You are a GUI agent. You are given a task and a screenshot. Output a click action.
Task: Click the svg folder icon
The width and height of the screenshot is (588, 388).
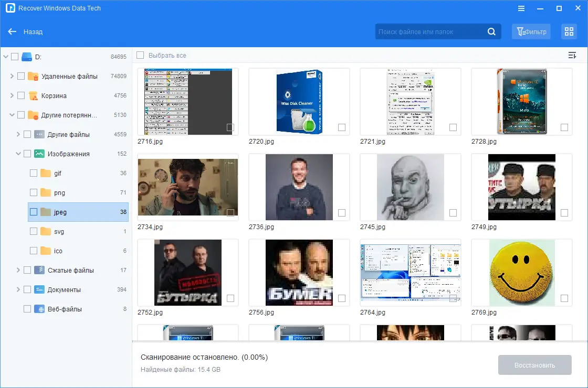tap(46, 231)
